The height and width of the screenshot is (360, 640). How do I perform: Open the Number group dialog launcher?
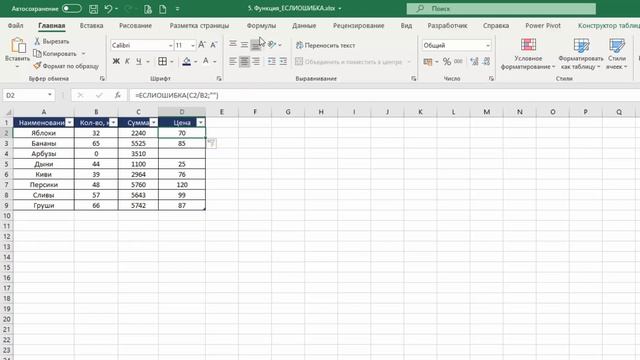tap(491, 78)
